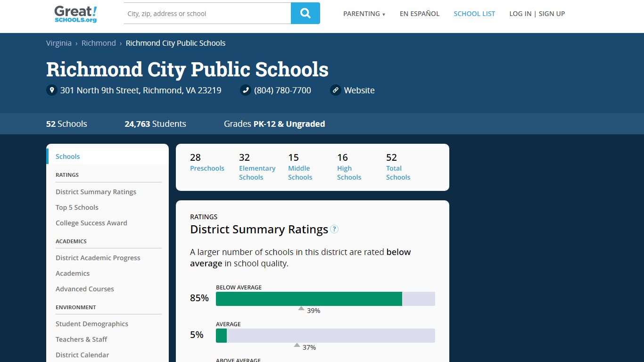Viewport: 644px width, 362px height.
Task: Click the 52 Schools count text
Action: coord(66,124)
